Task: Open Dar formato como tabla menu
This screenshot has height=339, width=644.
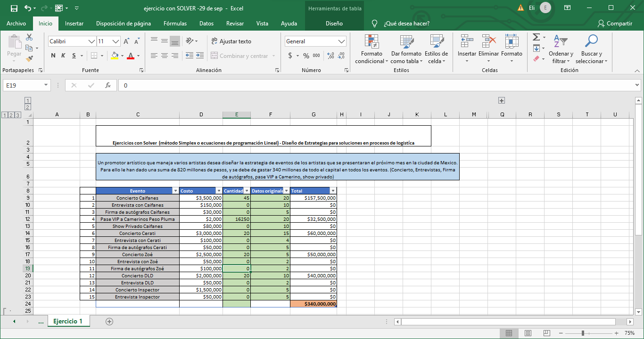Action: coord(406,49)
